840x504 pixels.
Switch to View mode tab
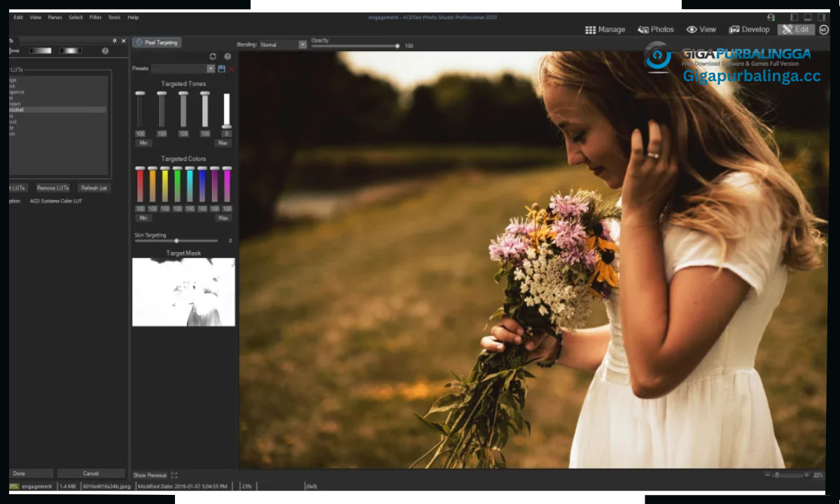[701, 29]
